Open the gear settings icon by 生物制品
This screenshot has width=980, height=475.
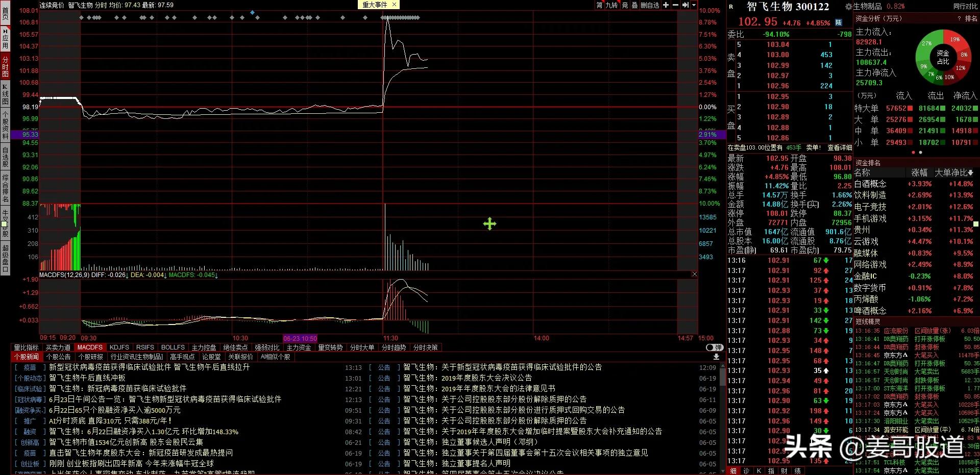pyautogui.click(x=849, y=7)
